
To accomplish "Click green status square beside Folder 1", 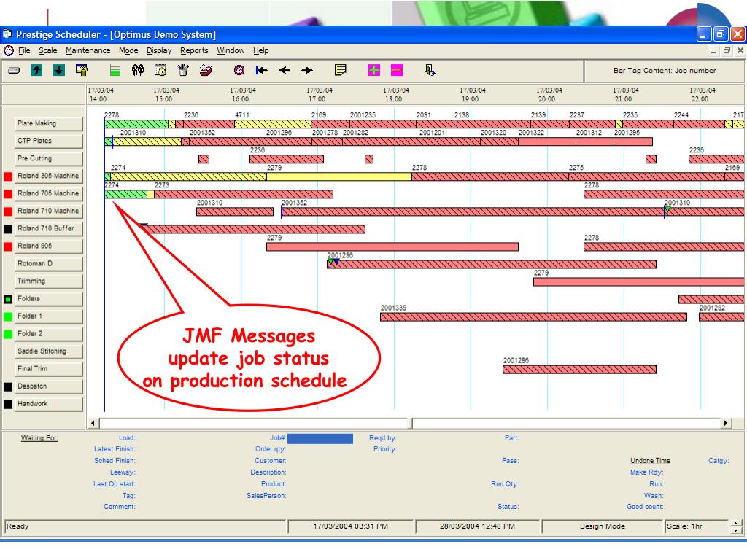I will tap(8, 316).
